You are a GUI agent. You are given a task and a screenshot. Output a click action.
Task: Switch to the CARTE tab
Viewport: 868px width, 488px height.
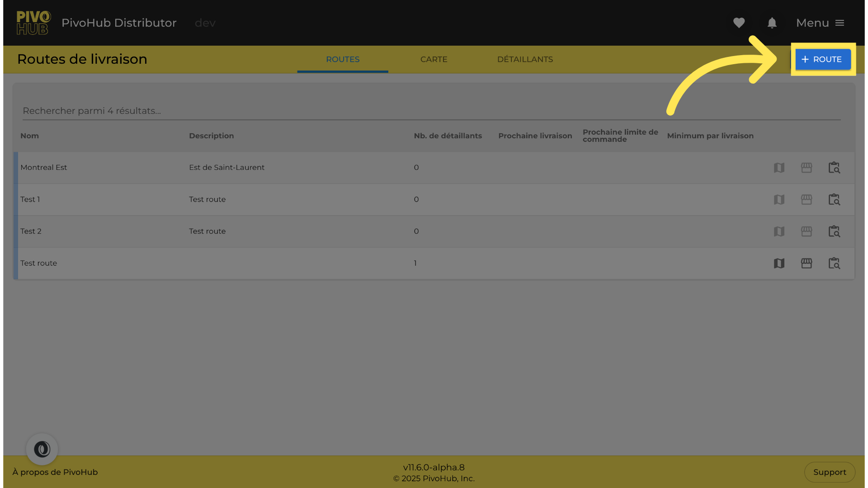click(x=434, y=59)
